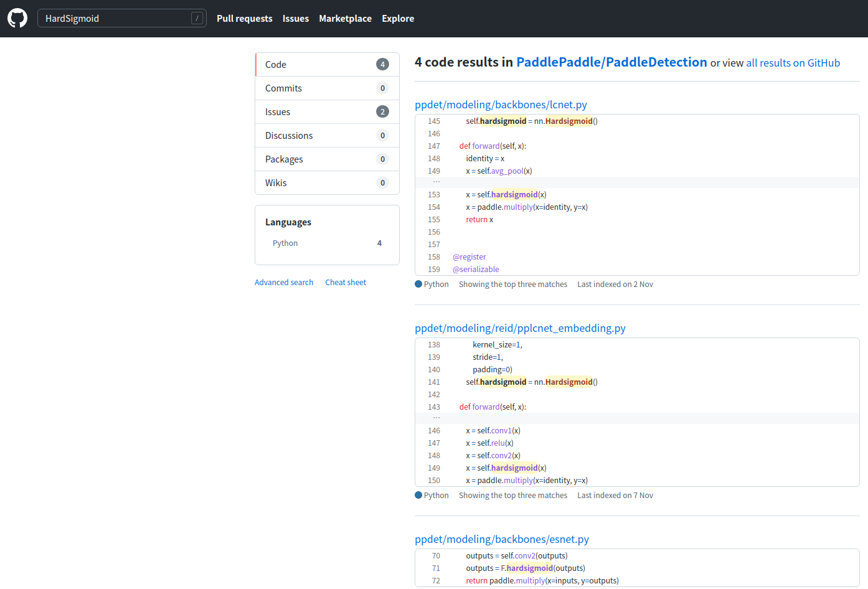Open ppdet/modeling/reid/pplcnet_embedding.py file
This screenshot has height=589, width=868.
pos(520,328)
